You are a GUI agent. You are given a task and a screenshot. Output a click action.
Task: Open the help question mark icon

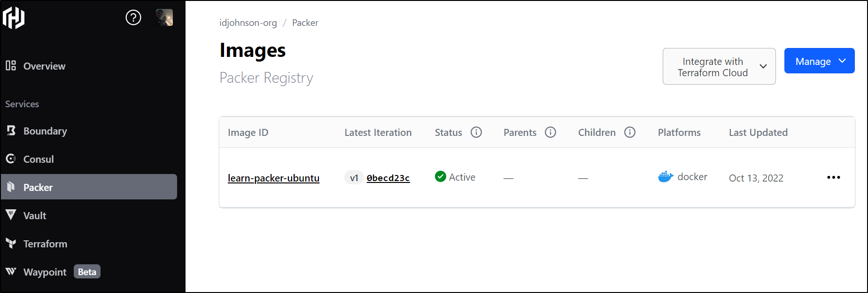tap(133, 18)
